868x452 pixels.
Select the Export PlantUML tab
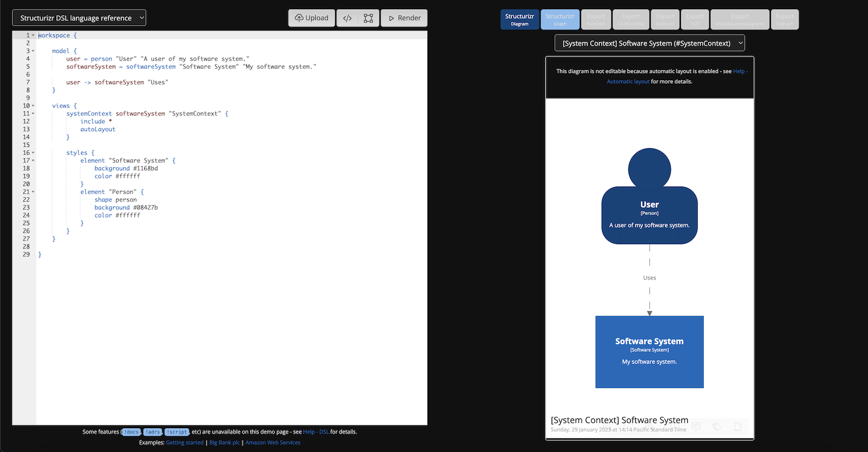point(596,20)
